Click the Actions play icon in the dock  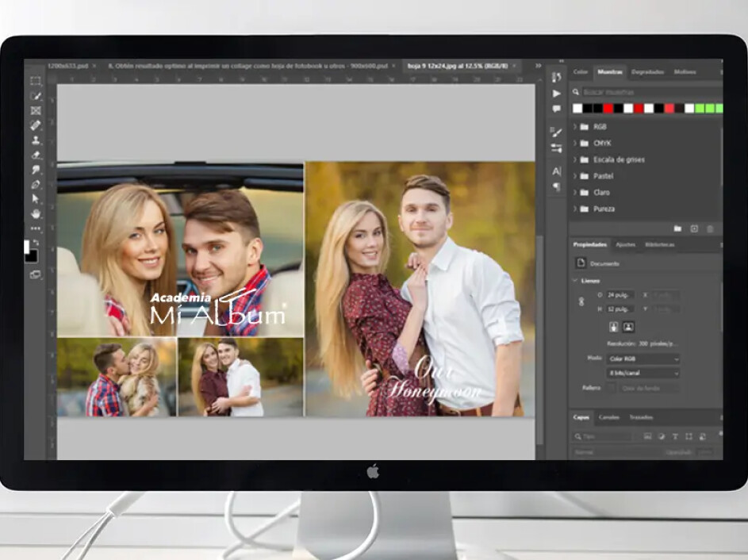point(556,94)
